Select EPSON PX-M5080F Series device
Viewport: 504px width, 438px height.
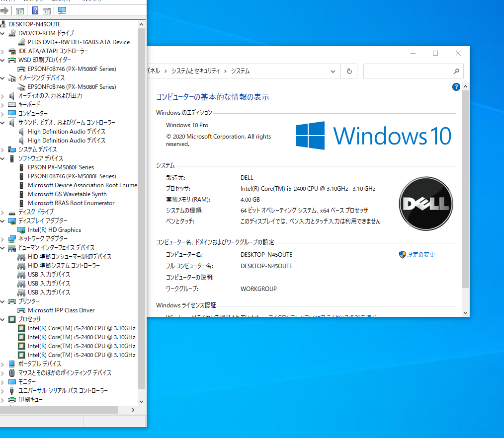click(x=61, y=167)
